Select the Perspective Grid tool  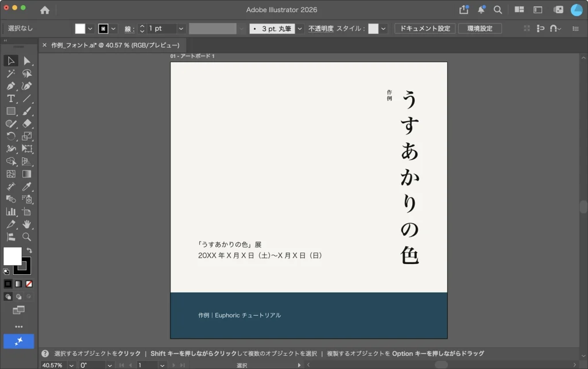click(x=27, y=161)
